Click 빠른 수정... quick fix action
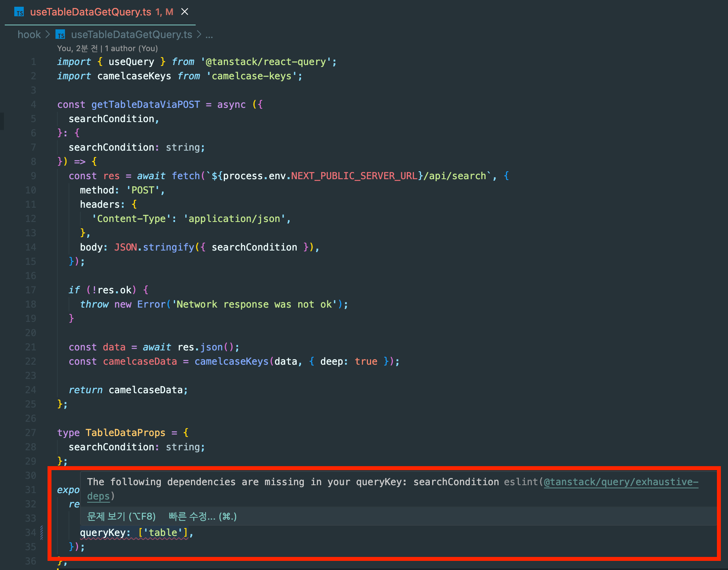The image size is (728, 570). 202,516
